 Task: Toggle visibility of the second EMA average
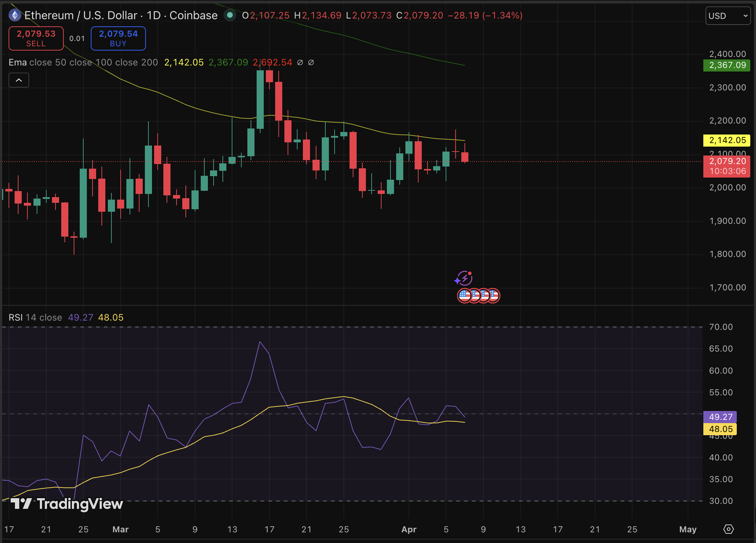[311, 62]
